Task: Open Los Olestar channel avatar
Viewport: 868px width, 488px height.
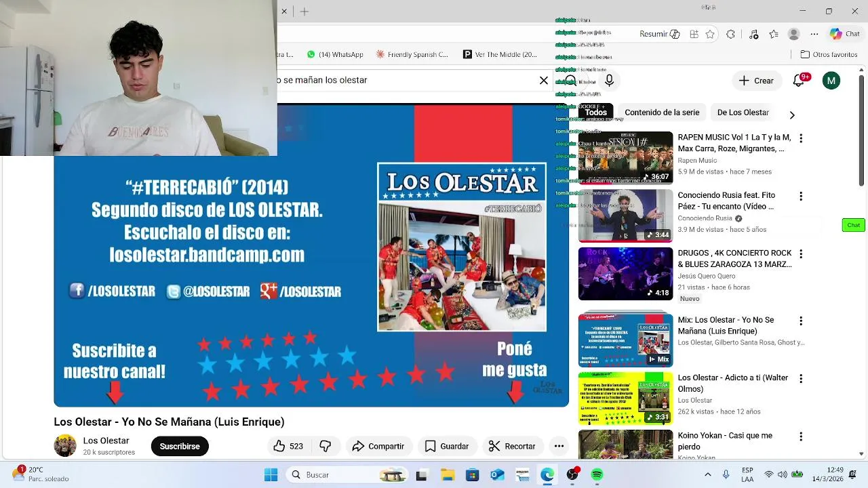Action: [x=65, y=445]
